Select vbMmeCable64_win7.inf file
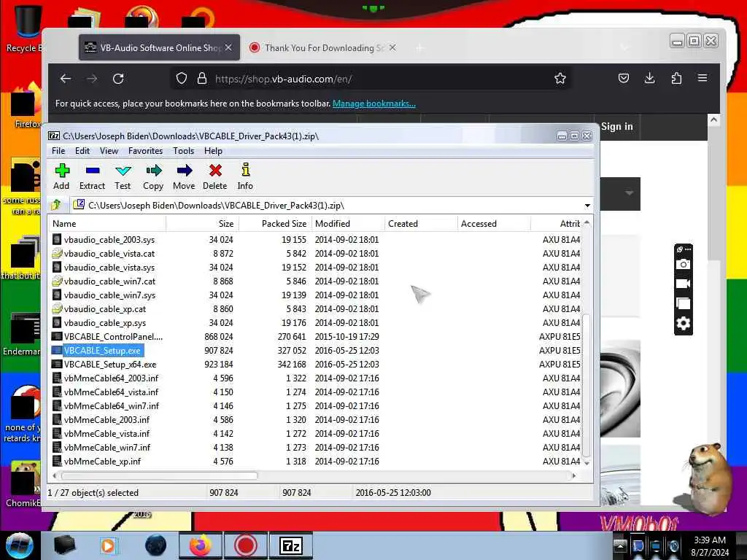 click(x=112, y=406)
